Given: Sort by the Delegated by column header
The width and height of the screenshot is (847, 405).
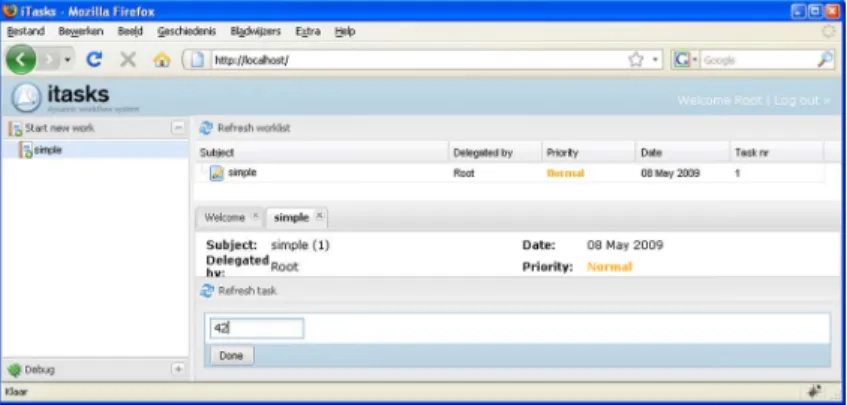Looking at the screenshot, I should click(x=495, y=153).
